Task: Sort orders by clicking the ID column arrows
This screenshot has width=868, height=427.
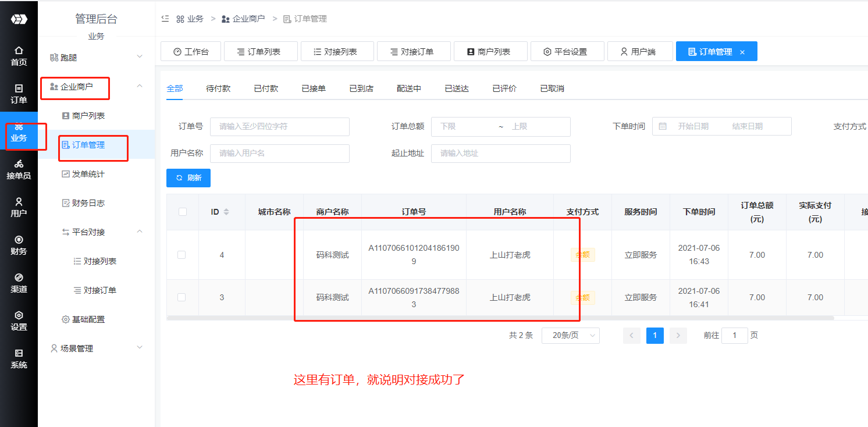Action: click(227, 211)
